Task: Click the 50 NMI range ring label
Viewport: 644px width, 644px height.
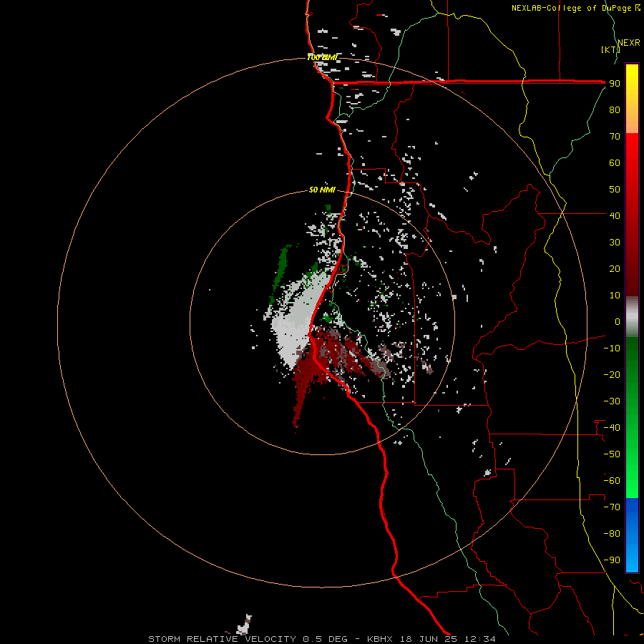Action: [x=322, y=190]
